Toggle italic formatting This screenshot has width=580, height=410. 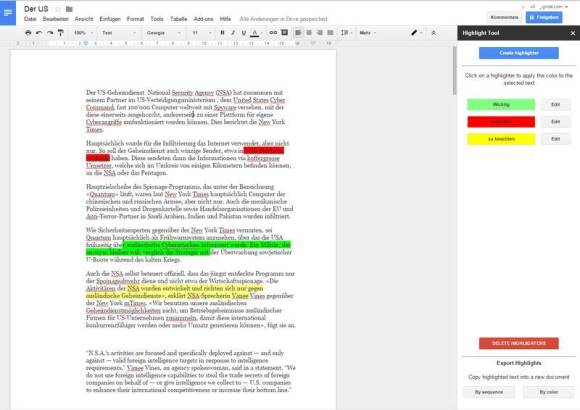[x=233, y=33]
